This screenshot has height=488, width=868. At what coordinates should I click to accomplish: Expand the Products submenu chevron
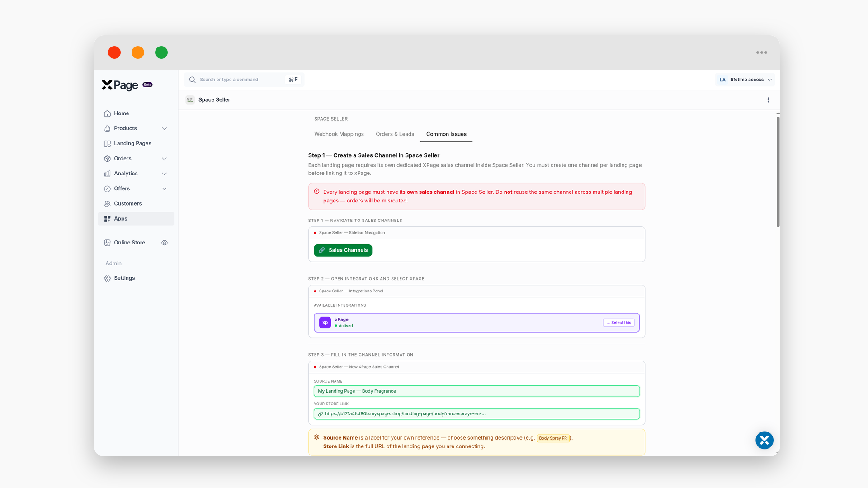tap(165, 129)
